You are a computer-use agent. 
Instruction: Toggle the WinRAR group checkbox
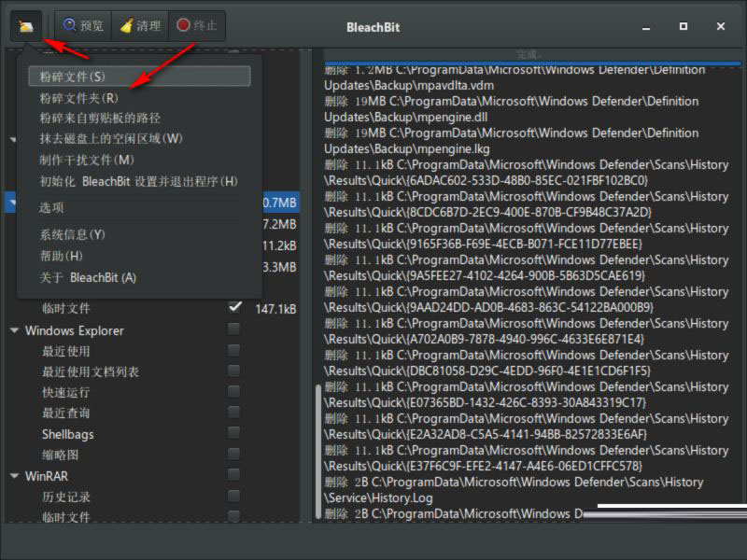point(234,475)
